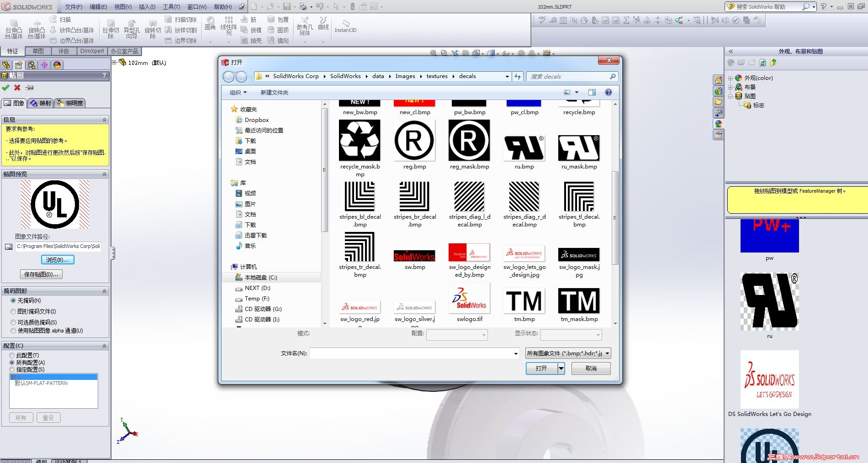The image size is (868, 463).
Task: Select the 此配置(T) radio button
Action: click(12, 355)
